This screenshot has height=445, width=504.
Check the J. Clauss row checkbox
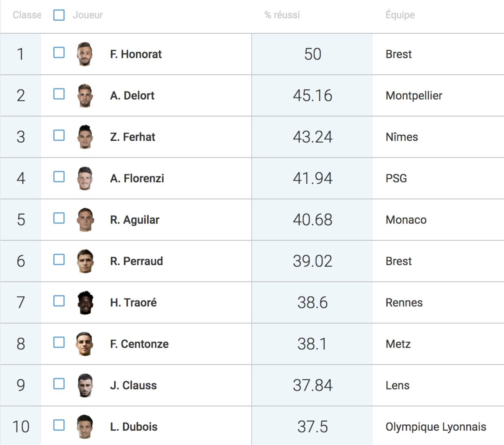[59, 384]
